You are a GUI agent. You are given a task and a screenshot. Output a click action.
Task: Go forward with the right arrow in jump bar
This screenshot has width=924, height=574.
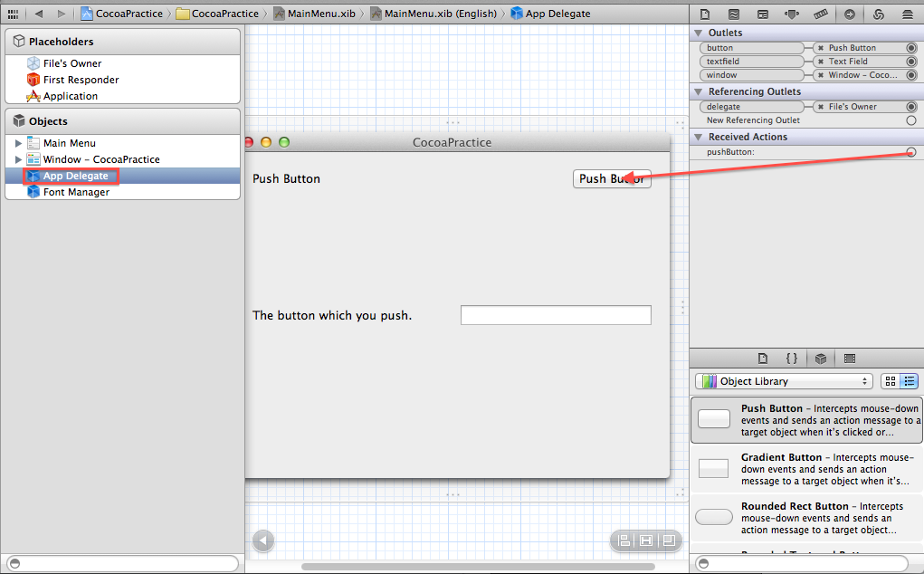pyautogui.click(x=62, y=14)
